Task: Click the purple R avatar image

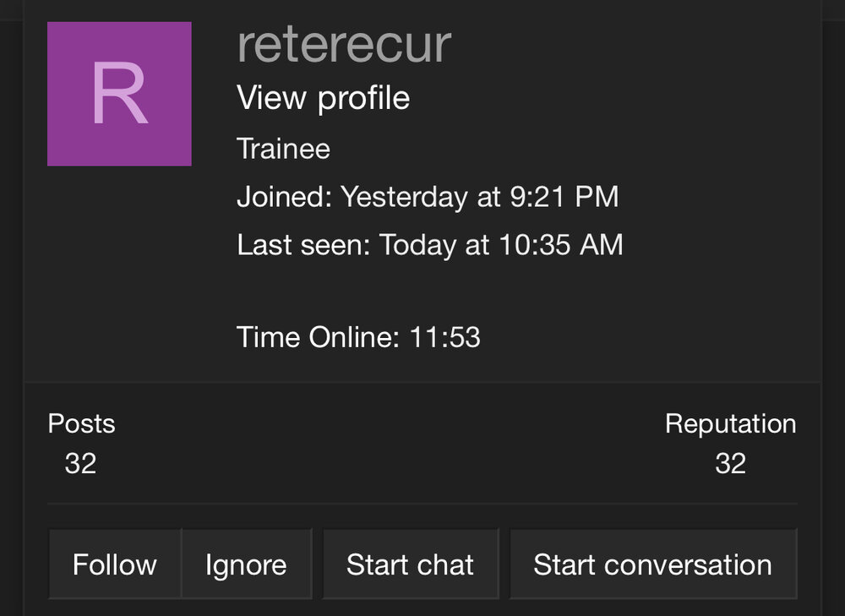Action: pos(119,94)
